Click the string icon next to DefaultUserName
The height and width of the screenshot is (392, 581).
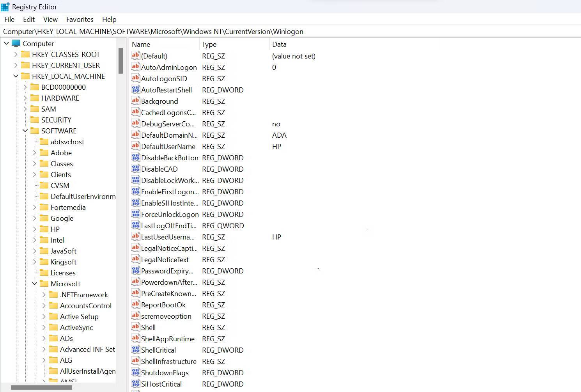tap(135, 146)
